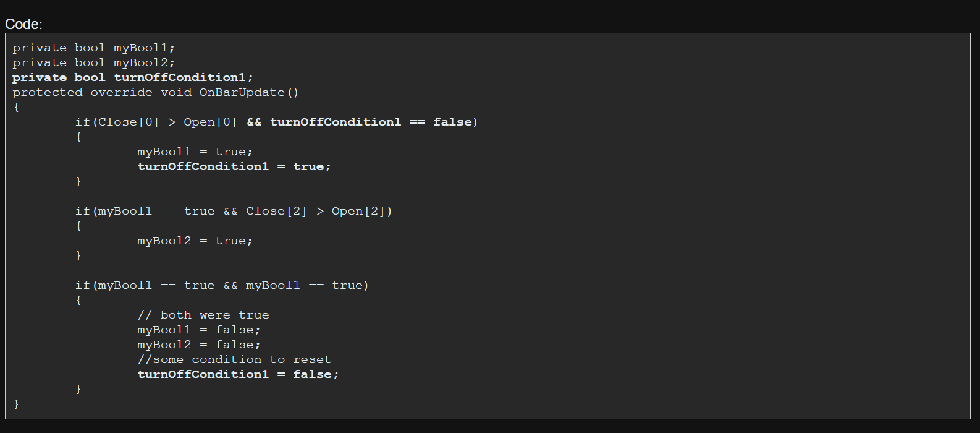
Task: Select the bold turnOffCondition1 declaration line
Action: pyautogui.click(x=132, y=77)
